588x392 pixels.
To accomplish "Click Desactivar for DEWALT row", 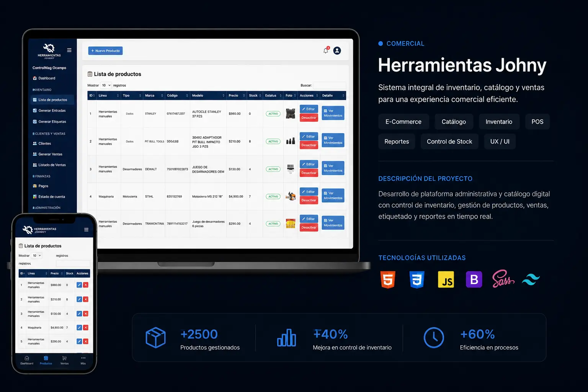I will (x=309, y=173).
